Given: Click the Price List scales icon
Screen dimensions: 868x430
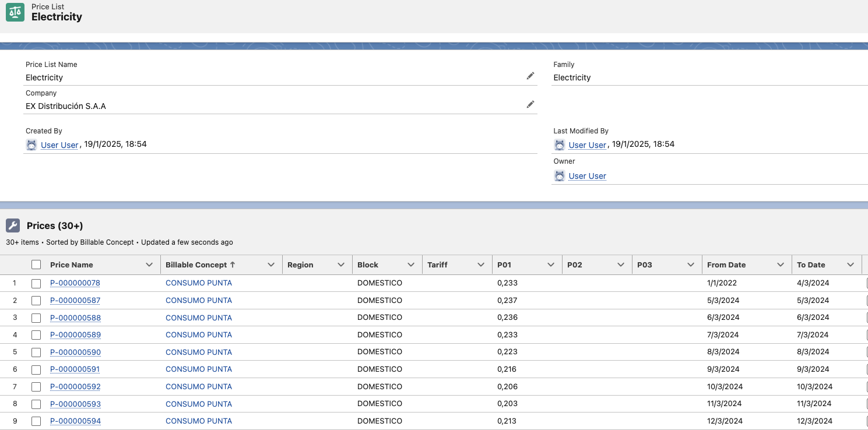Looking at the screenshot, I should pyautogui.click(x=15, y=12).
